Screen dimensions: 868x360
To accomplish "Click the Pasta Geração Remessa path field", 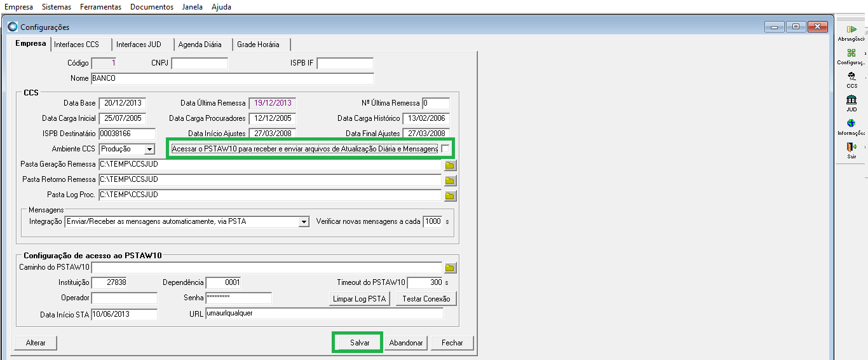I will (x=270, y=165).
